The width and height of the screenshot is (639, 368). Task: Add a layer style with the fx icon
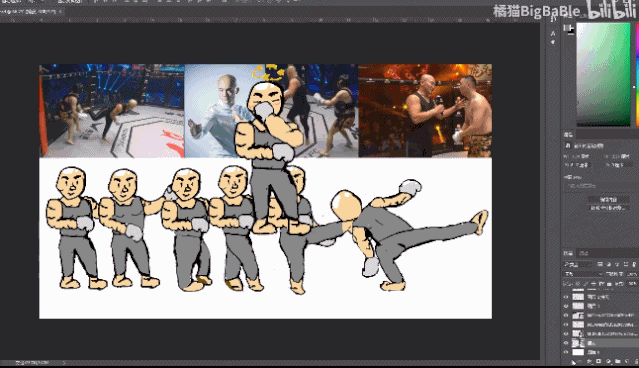589,361
